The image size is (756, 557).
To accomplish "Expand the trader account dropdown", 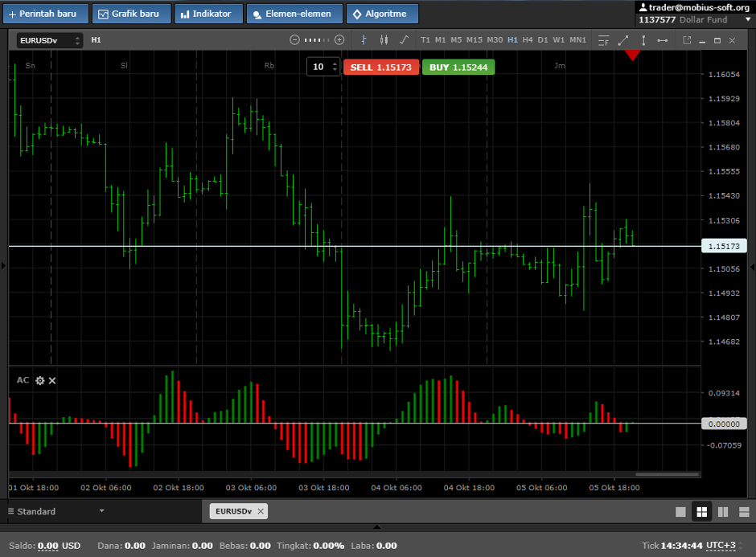I will [748, 20].
